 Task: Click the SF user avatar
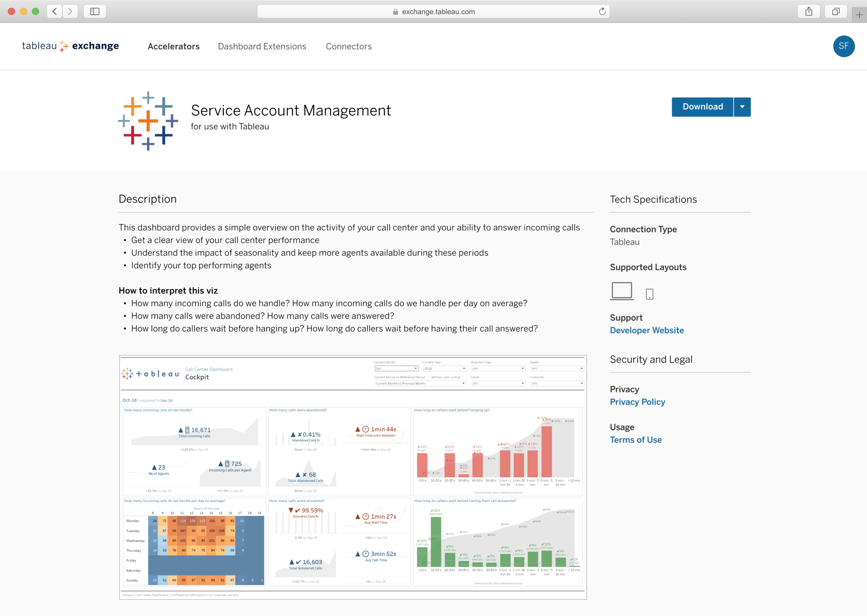click(x=843, y=46)
